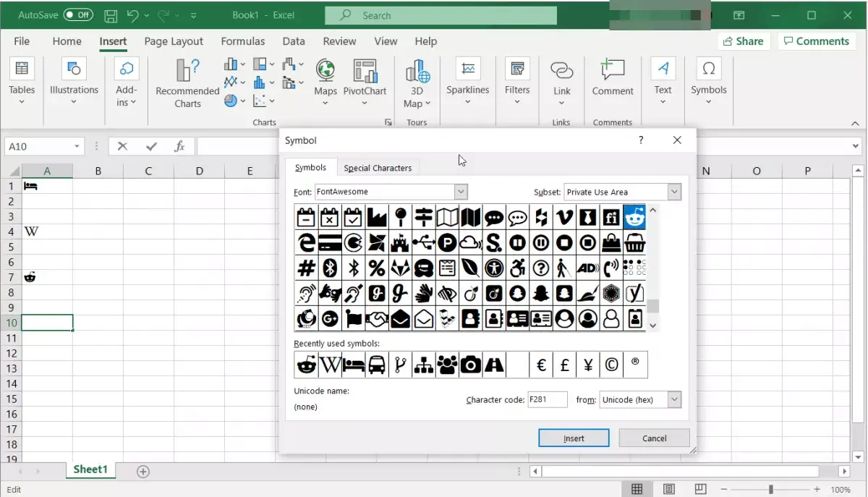This screenshot has width=868, height=497.
Task: Choose the hashtag symbol
Action: [x=306, y=268]
